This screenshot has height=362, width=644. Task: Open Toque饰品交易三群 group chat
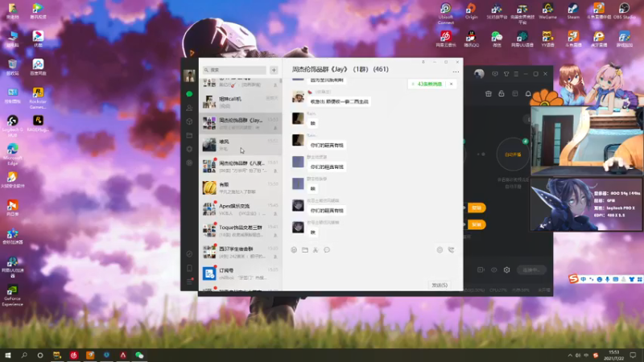pyautogui.click(x=240, y=230)
